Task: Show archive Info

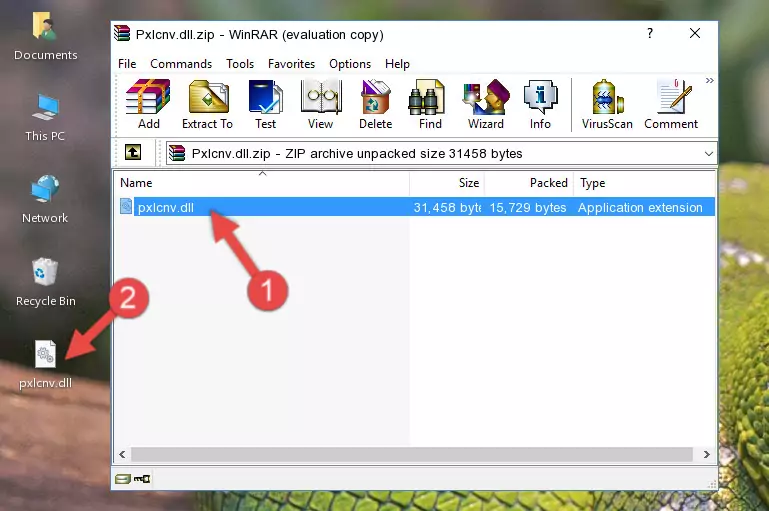Action: click(x=540, y=104)
